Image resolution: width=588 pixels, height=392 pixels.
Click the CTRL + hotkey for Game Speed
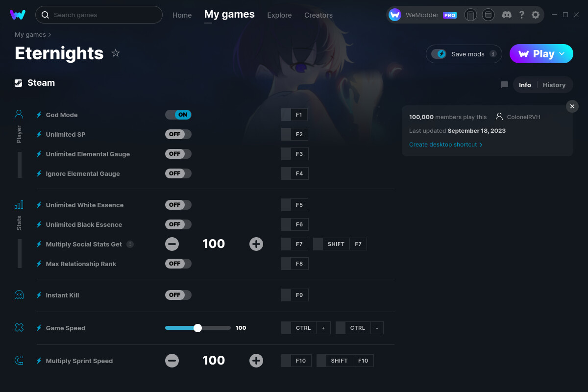pos(306,328)
